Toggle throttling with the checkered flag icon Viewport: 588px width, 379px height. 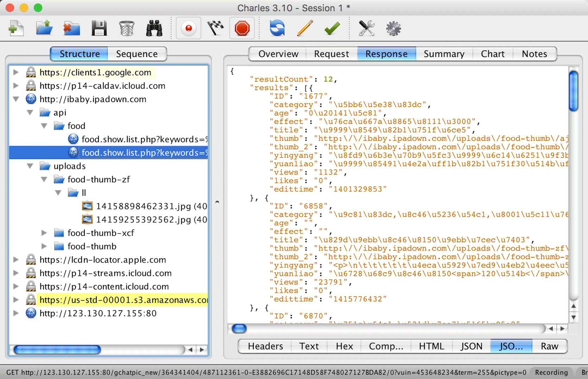[x=215, y=28]
